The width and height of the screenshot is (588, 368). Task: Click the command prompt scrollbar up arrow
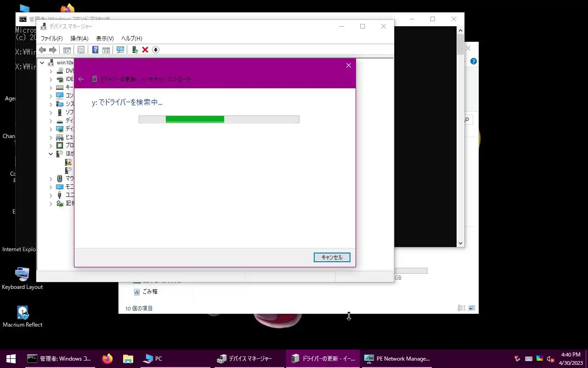pos(461,30)
